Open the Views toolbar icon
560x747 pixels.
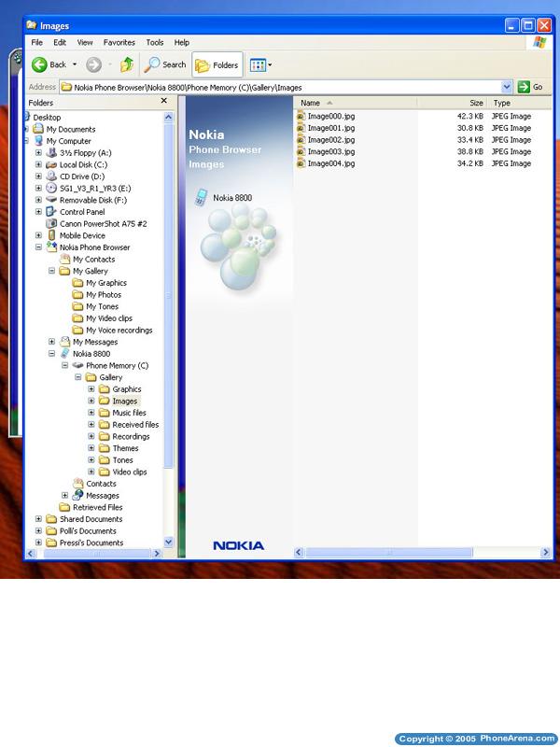(x=258, y=64)
